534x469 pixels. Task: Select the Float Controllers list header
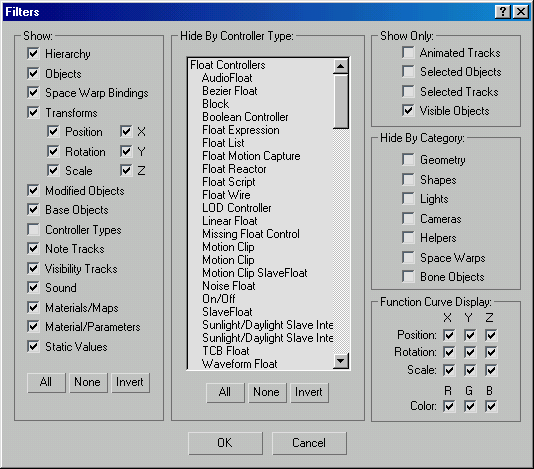point(227,65)
